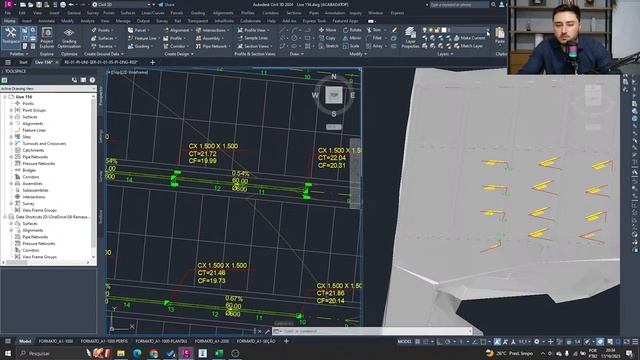This screenshot has height=360, width=640.
Task: Select the Scale tool
Action: click(x=351, y=46)
